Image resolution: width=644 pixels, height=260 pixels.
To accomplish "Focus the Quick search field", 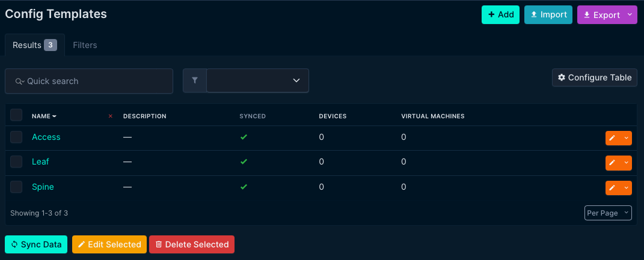I will (89, 81).
